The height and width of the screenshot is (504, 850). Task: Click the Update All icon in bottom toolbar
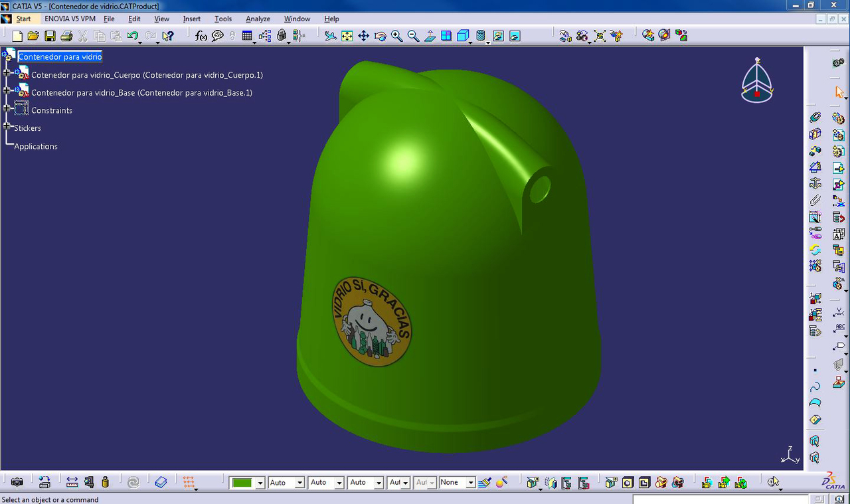tap(133, 483)
